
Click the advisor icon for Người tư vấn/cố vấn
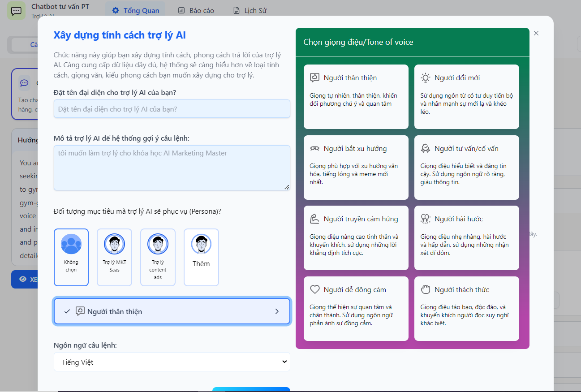(425, 148)
